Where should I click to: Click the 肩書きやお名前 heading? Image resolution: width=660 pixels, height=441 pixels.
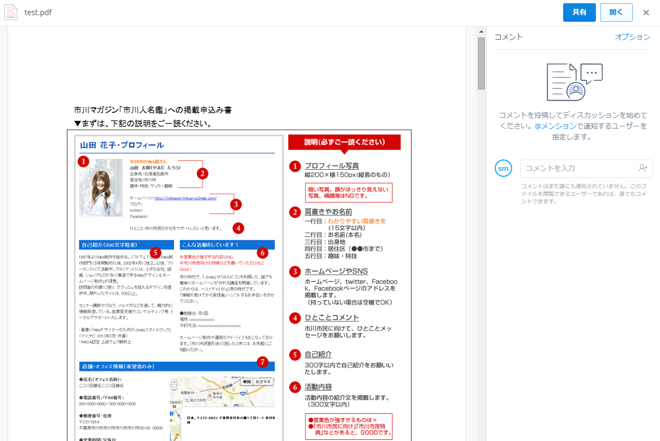tap(328, 212)
